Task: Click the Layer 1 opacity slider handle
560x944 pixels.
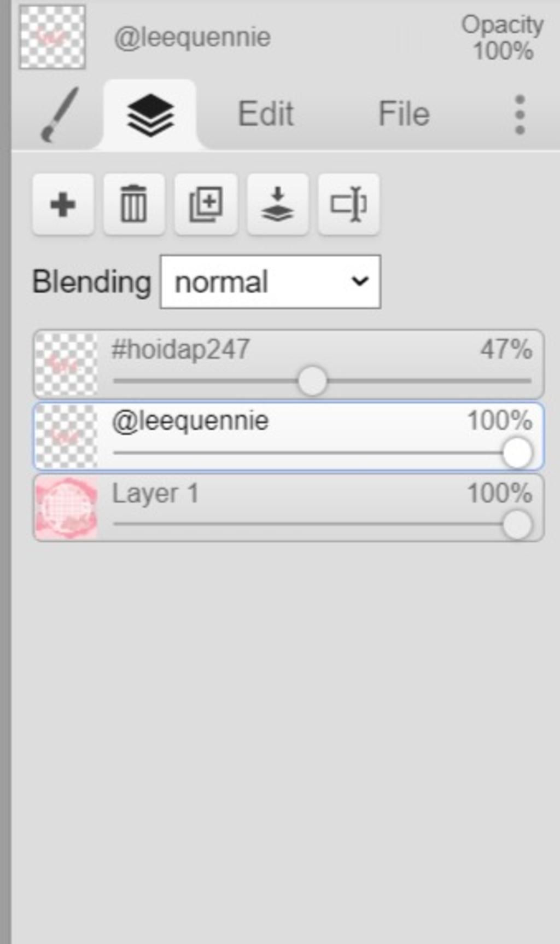Action: coord(517,524)
